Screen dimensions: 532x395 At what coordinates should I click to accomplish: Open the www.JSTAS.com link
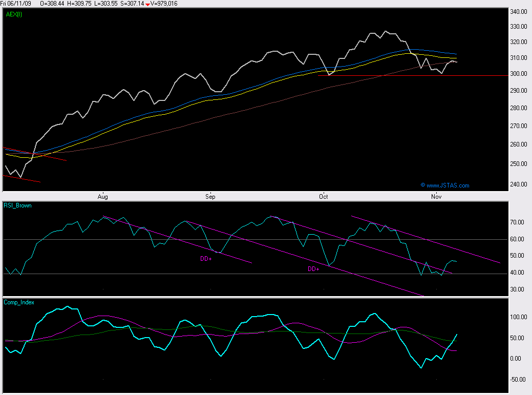point(448,185)
